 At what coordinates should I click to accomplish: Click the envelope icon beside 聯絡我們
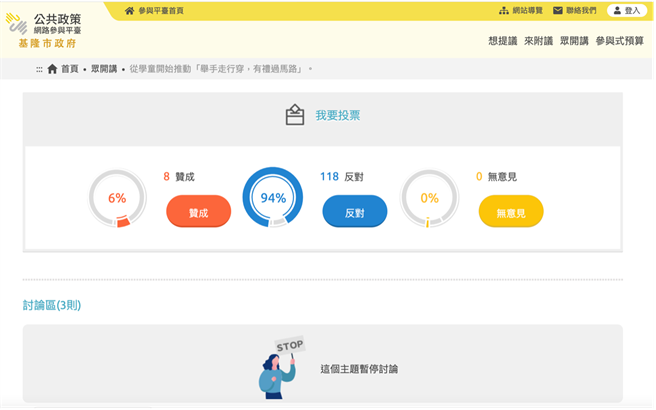558,10
